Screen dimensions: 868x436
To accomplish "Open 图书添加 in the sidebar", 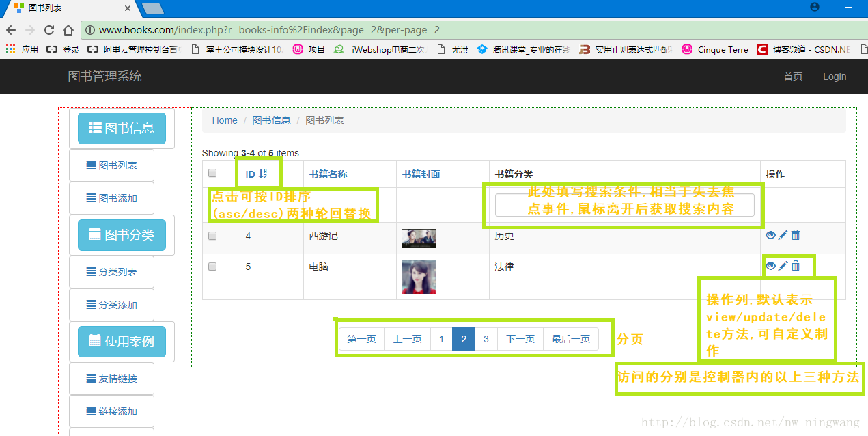I will pos(112,198).
